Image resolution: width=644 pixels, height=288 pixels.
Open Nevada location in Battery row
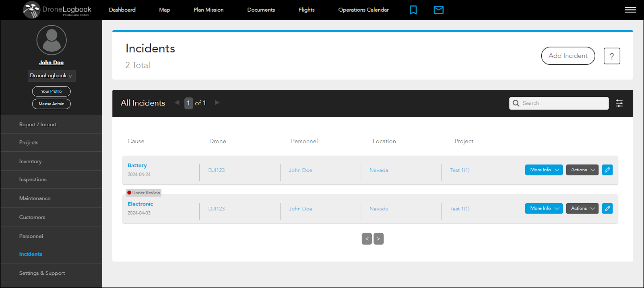tap(379, 170)
